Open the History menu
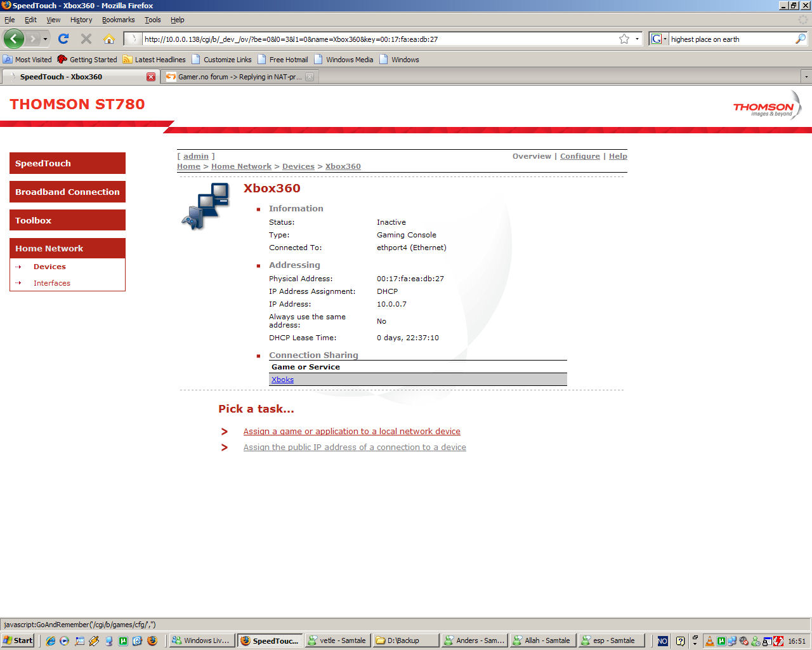Viewport: 812px width, 650px height. coord(81,20)
